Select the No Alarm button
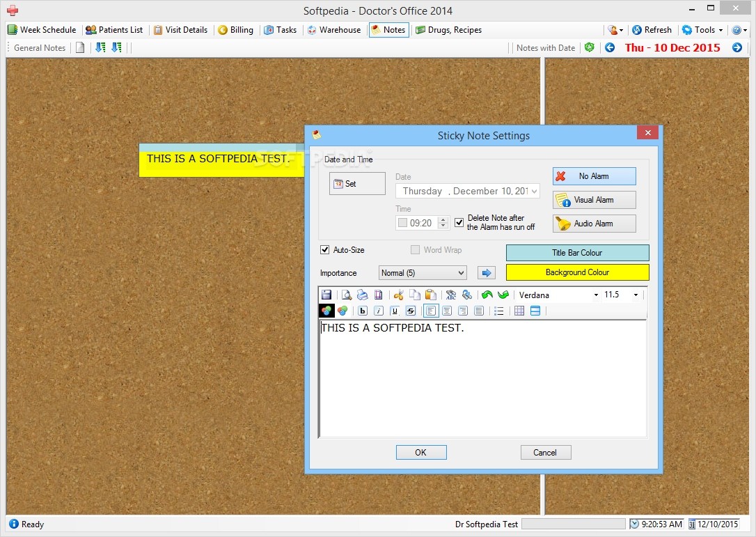The image size is (756, 537). pos(594,176)
